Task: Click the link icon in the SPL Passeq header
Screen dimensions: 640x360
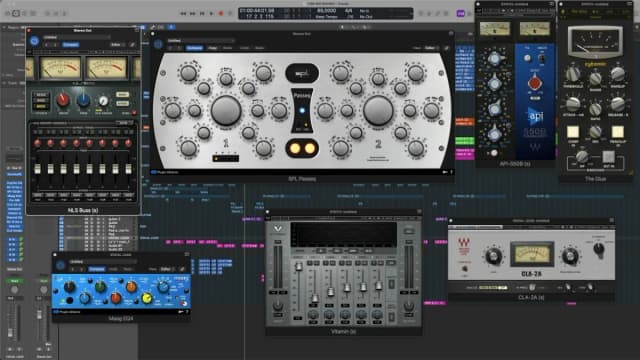Action: (x=447, y=48)
